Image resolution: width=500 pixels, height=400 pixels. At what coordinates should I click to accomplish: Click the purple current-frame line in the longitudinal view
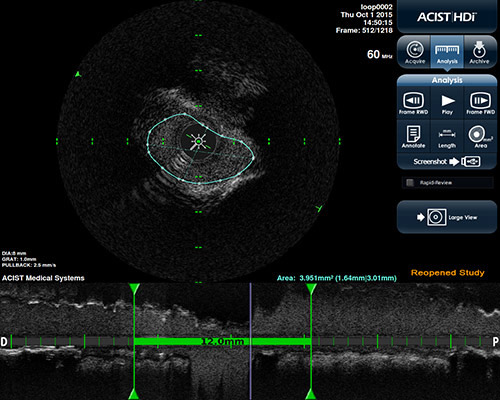tap(251, 341)
